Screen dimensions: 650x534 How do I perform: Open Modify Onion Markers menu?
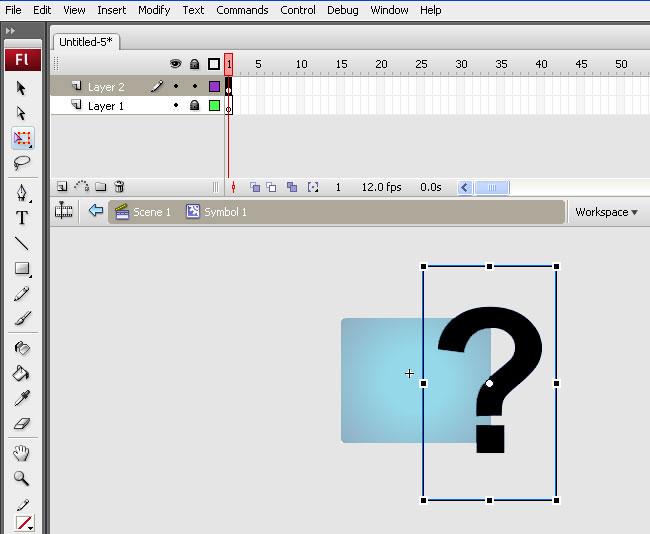313,187
